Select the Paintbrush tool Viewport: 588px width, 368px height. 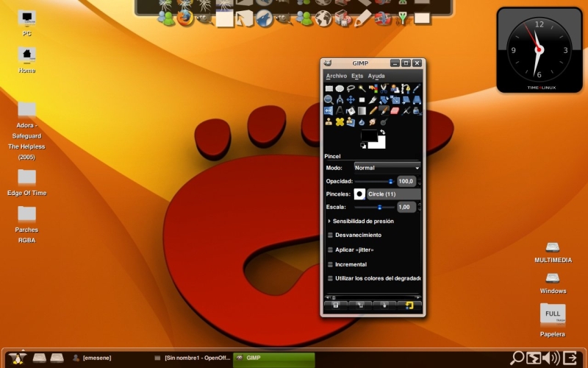click(x=384, y=111)
